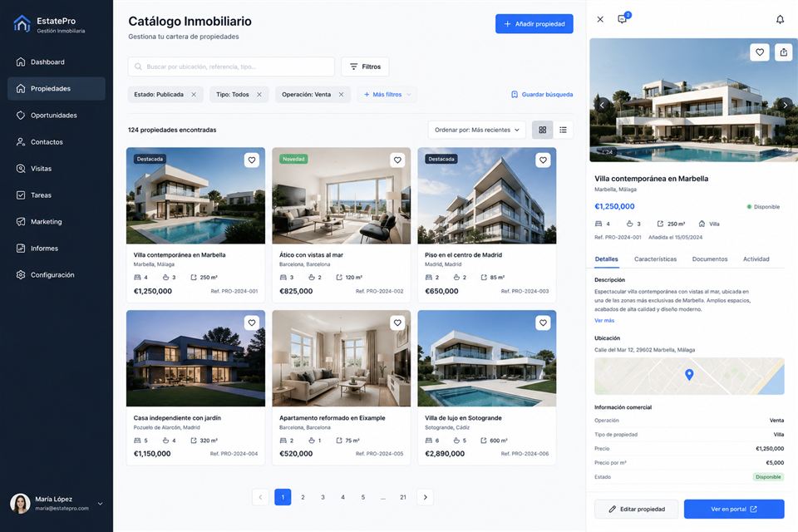Switch to list view
The image size is (798, 532).
(x=563, y=130)
